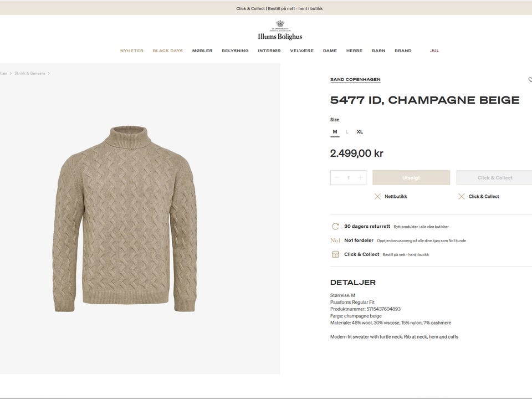Open Strikk & Gensere breadcrumb
The width and height of the screenshot is (532, 399).
pos(30,73)
